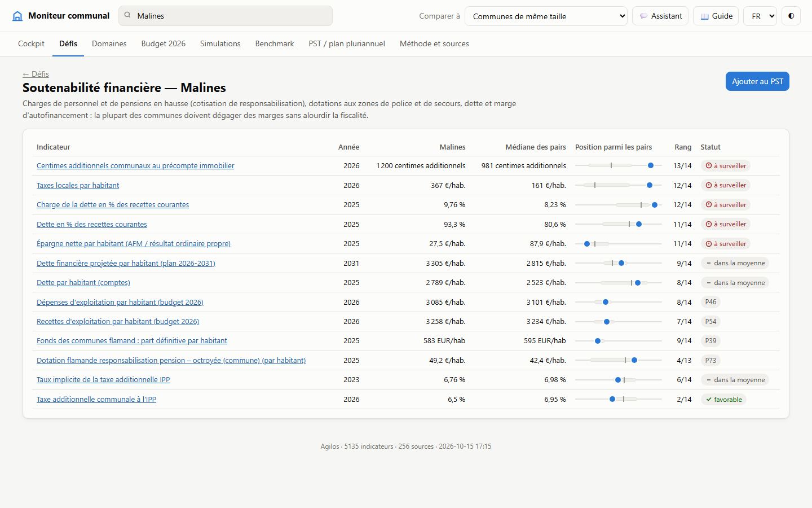Viewport: 812px width, 508px height.
Task: Open the Benchmark tab
Action: point(275,43)
